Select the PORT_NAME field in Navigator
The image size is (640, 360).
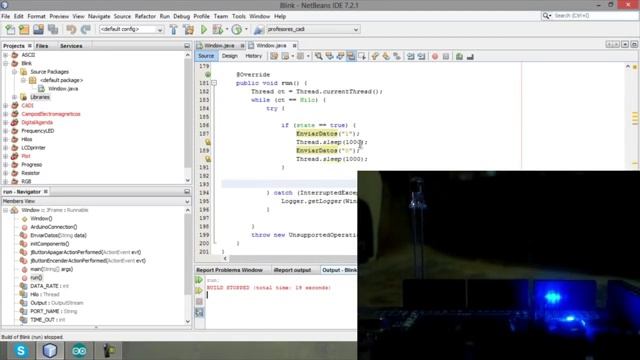(x=53, y=311)
